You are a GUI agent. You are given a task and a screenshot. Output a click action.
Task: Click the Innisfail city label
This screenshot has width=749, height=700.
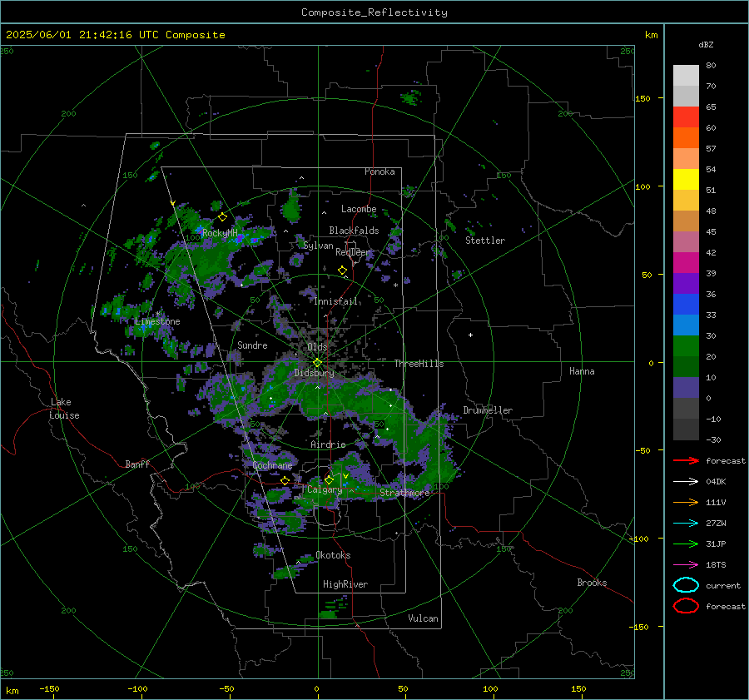tap(336, 301)
